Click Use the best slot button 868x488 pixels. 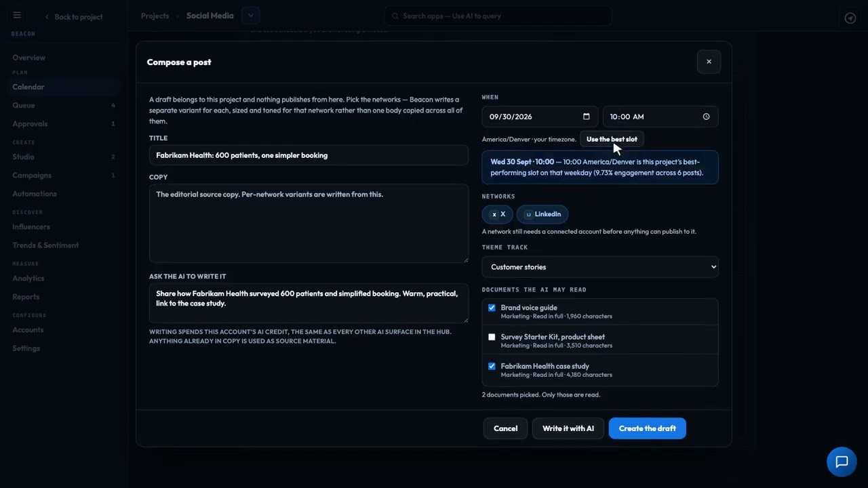pos(612,139)
